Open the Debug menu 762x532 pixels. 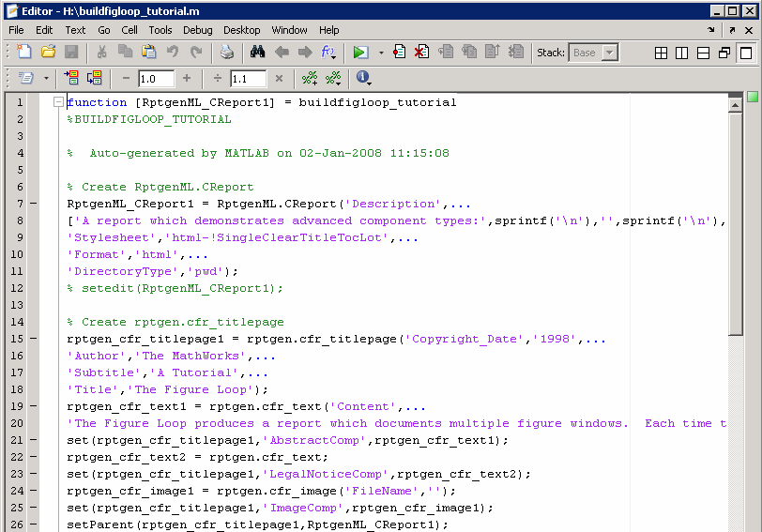click(197, 30)
